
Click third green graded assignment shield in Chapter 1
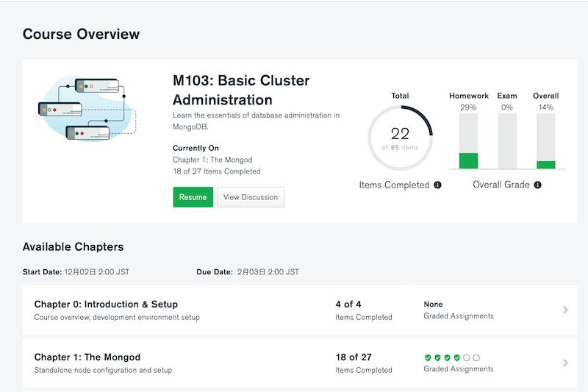447,357
